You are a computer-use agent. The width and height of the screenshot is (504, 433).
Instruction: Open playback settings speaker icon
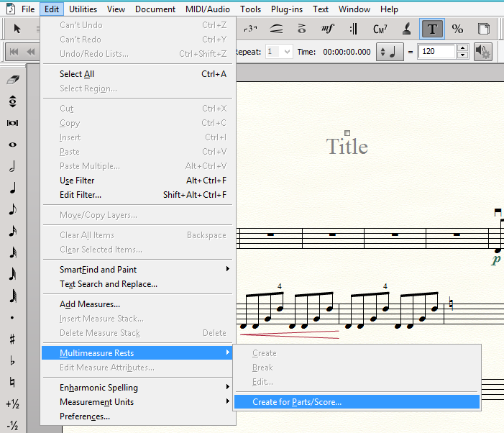483,52
